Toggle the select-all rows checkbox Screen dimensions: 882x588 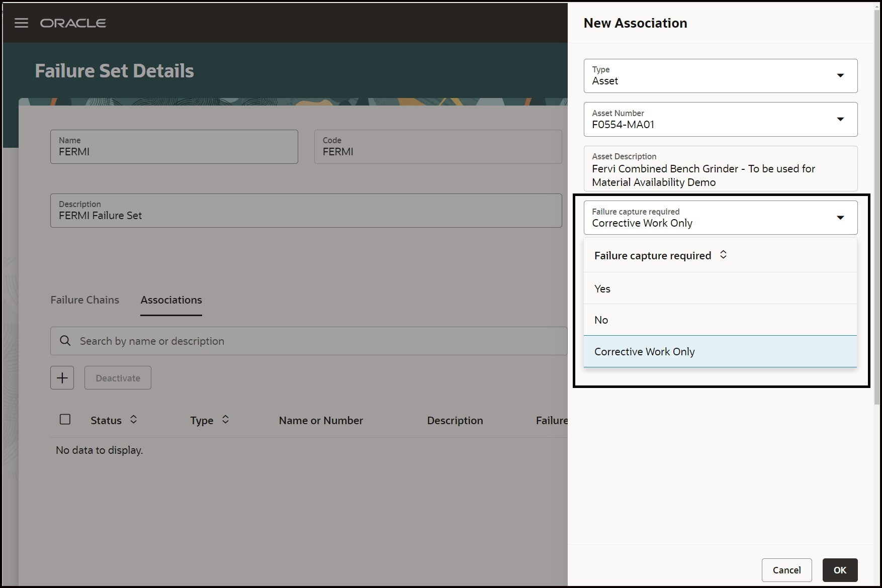pos(65,419)
